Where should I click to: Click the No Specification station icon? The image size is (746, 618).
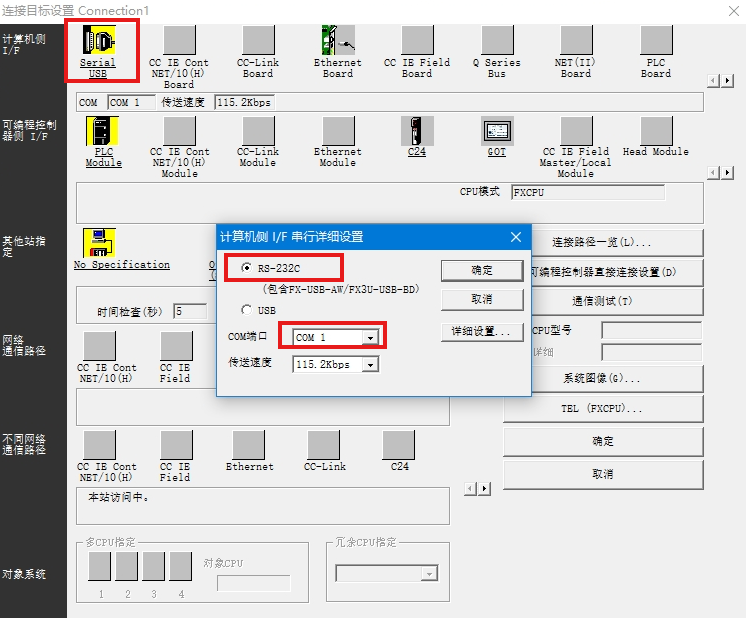98,243
